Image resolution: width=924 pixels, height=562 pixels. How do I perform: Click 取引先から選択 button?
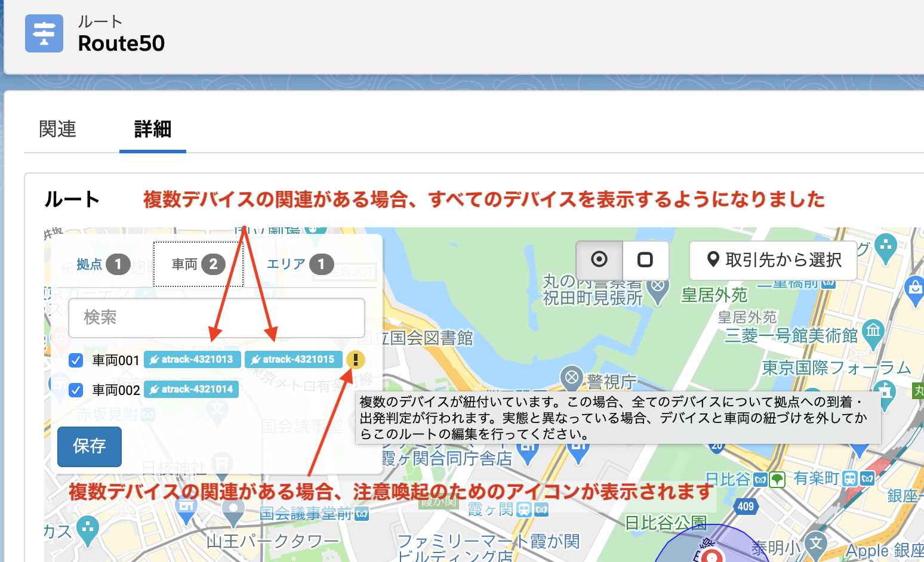click(x=773, y=260)
